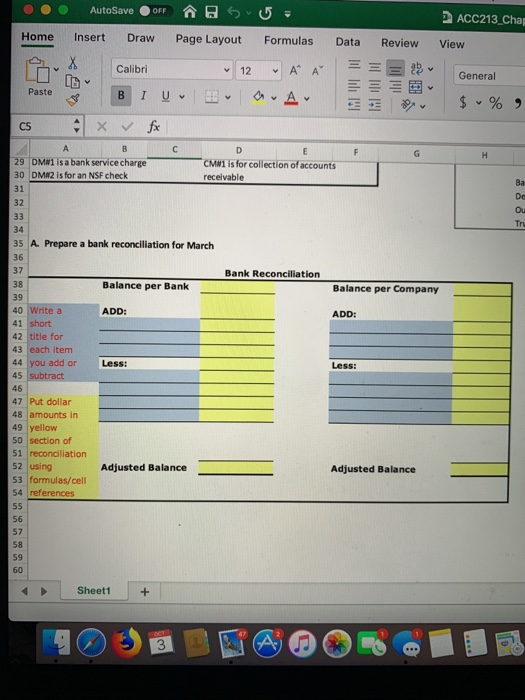Screen dimensions: 525x700
Task: Align cell content to top
Action: pyautogui.click(x=354, y=65)
